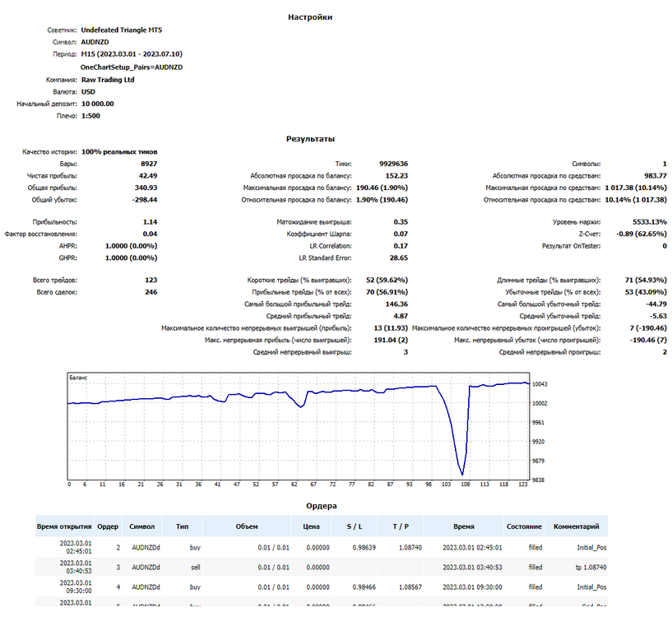This screenshot has width=672, height=617.
Task: Select the equity absolute drawdown value 983.77
Action: [656, 176]
